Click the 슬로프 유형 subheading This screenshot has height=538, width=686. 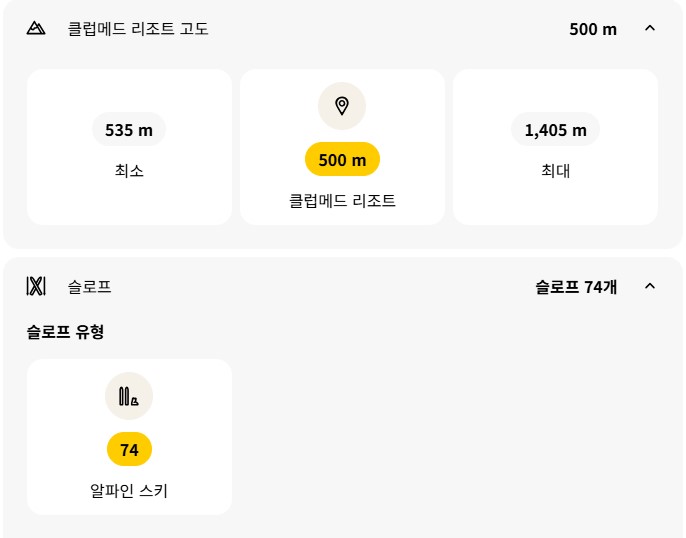[65, 332]
